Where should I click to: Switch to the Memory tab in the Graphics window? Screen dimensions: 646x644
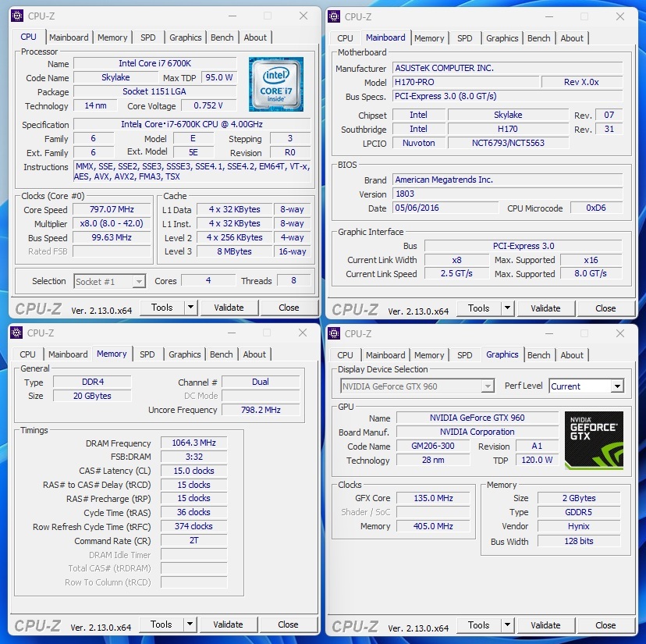click(429, 355)
